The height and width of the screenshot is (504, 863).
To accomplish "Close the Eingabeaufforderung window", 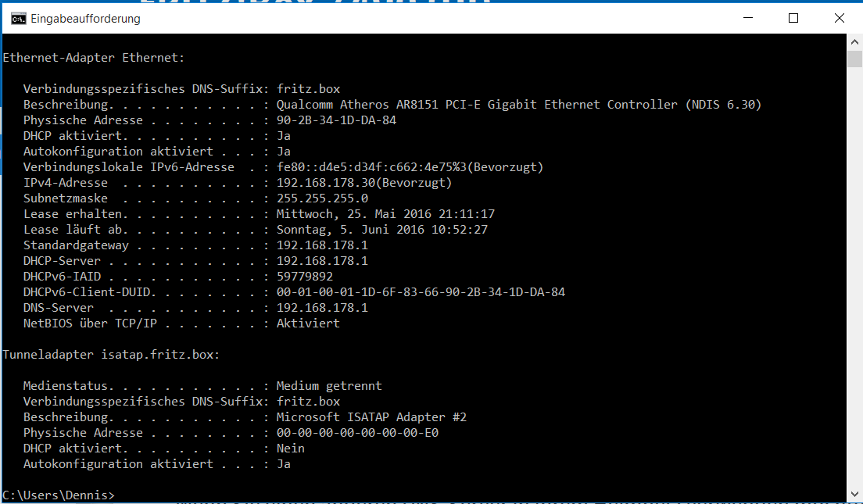I will pyautogui.click(x=839, y=18).
